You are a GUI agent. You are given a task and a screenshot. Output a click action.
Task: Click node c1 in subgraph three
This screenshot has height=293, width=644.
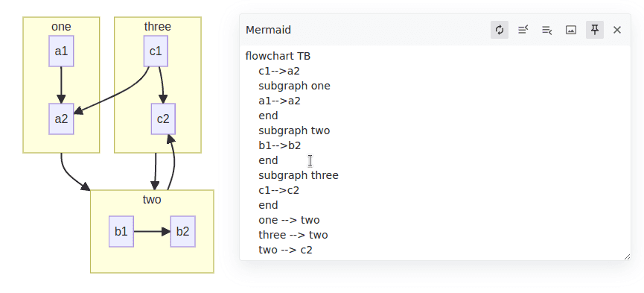pos(156,51)
